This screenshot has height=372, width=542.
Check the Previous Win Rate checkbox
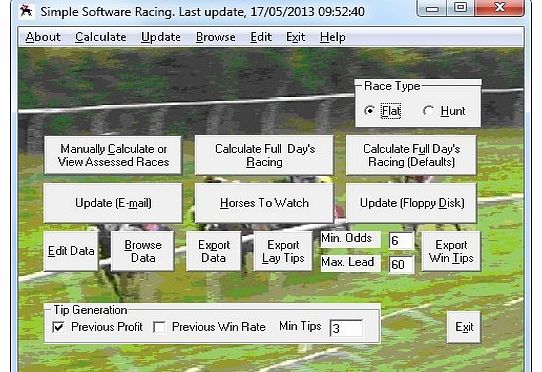coord(159,327)
